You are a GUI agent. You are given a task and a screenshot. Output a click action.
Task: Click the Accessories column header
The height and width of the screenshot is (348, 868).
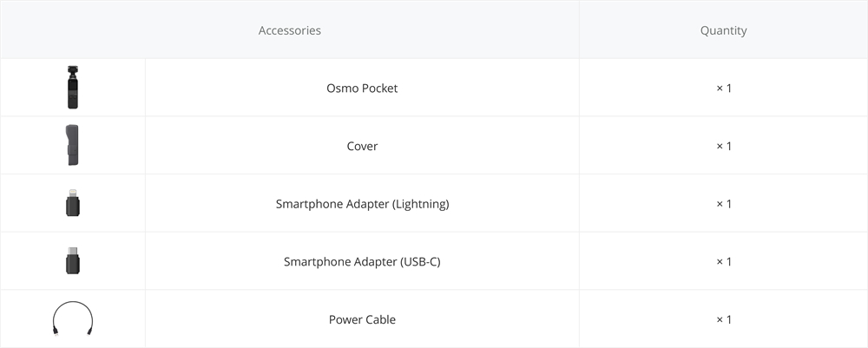pos(290,30)
